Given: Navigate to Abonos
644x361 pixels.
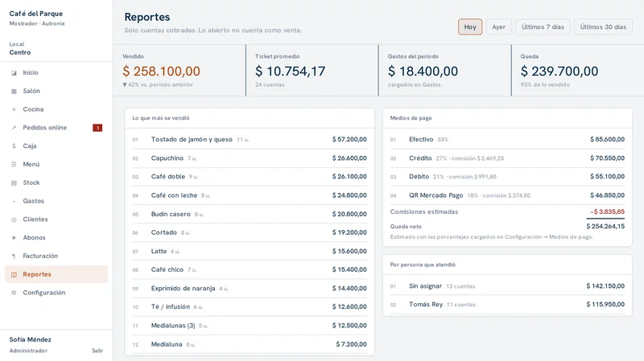Looking at the screenshot, I should [x=56, y=237].
